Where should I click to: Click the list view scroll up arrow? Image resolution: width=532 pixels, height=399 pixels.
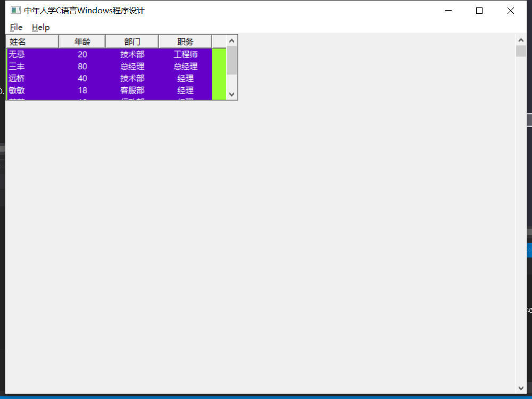tap(232, 41)
